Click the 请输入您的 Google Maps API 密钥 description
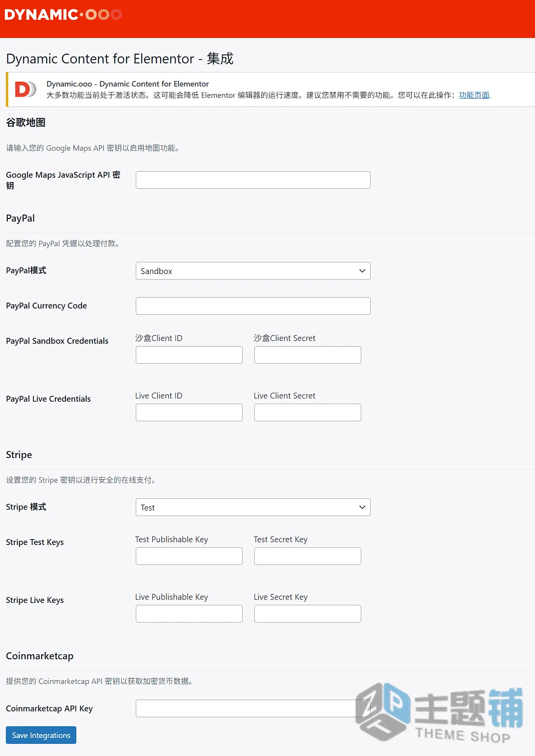 [93, 148]
